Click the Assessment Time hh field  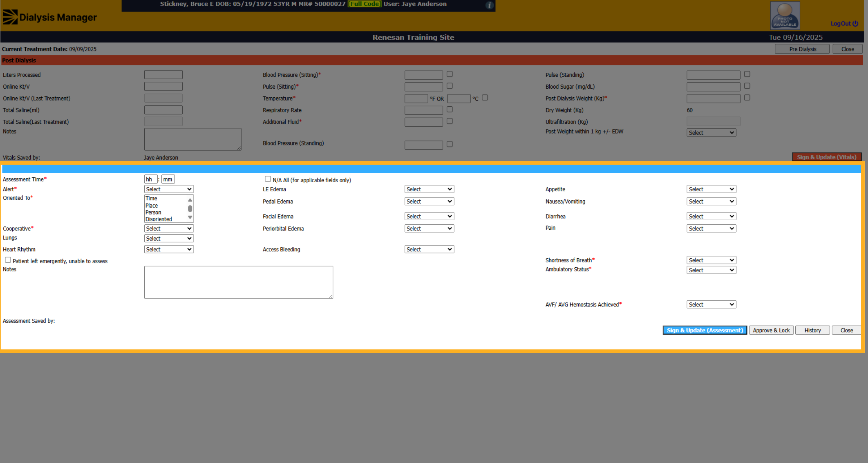151,179
